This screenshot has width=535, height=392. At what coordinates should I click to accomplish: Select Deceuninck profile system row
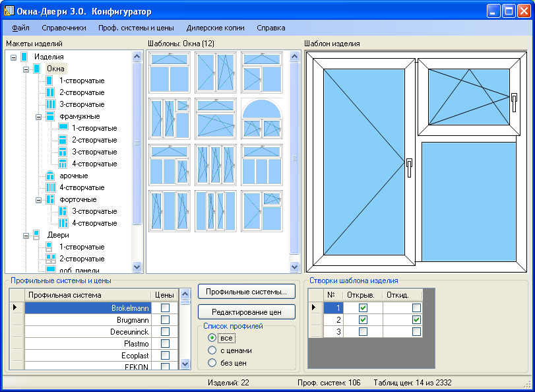pos(87,332)
